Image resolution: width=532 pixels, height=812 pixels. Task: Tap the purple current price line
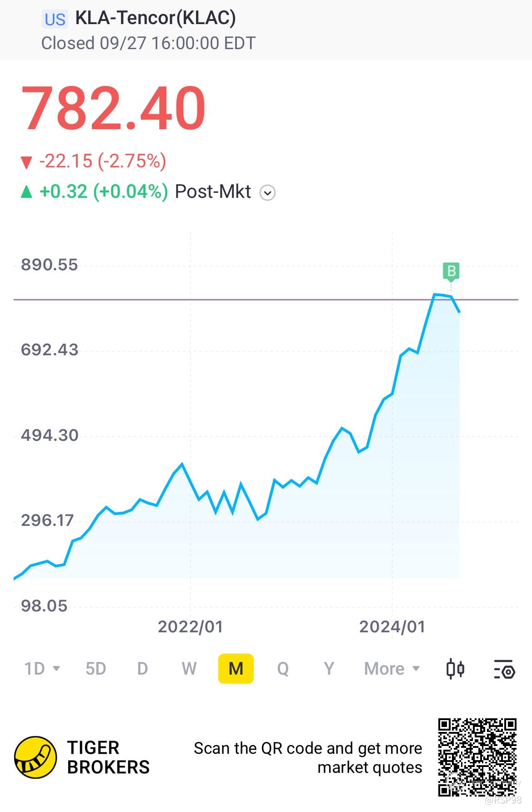click(266, 300)
